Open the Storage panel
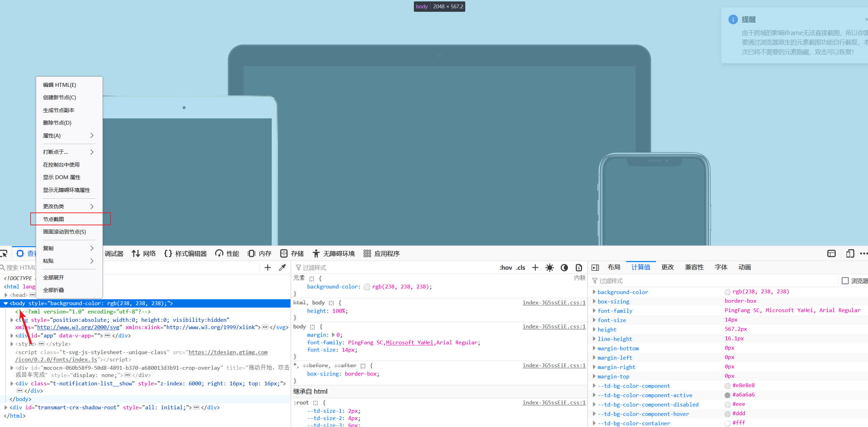Viewport: 868px width, 427px height. [x=292, y=254]
